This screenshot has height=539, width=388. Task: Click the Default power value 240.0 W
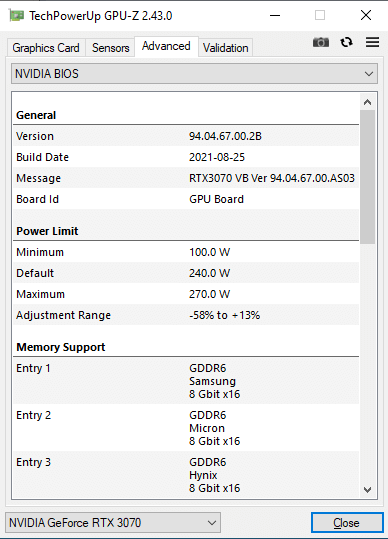[x=209, y=273]
